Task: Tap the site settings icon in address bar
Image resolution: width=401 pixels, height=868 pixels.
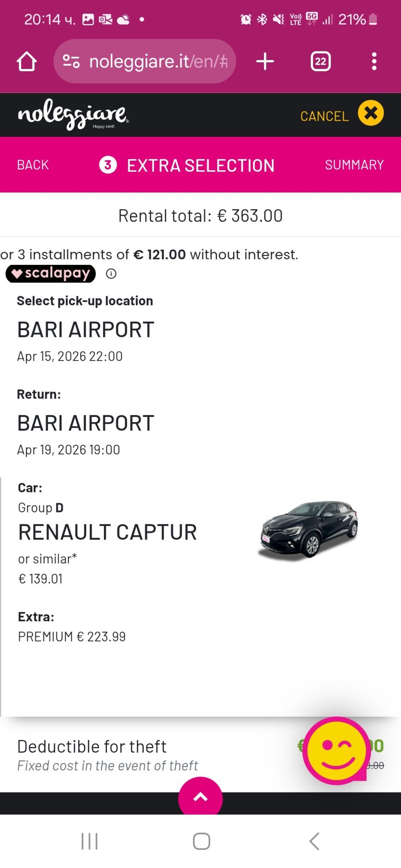Action: tap(71, 61)
